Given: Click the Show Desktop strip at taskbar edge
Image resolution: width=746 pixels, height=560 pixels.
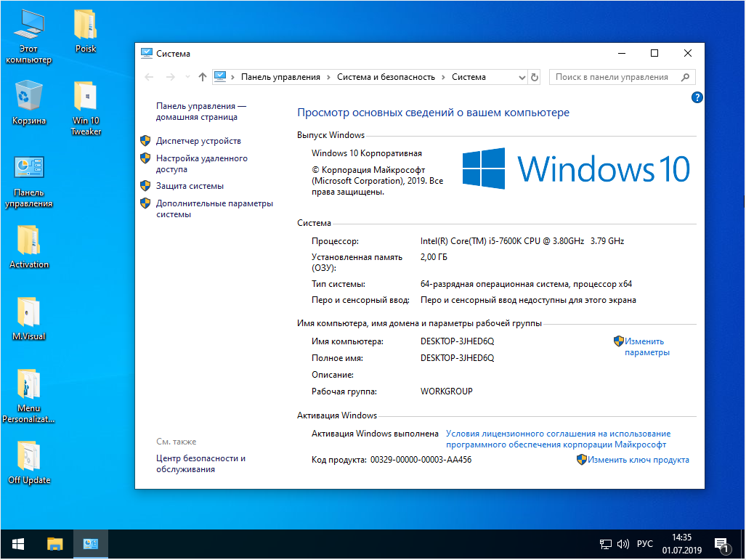Looking at the screenshot, I should pos(743,544).
